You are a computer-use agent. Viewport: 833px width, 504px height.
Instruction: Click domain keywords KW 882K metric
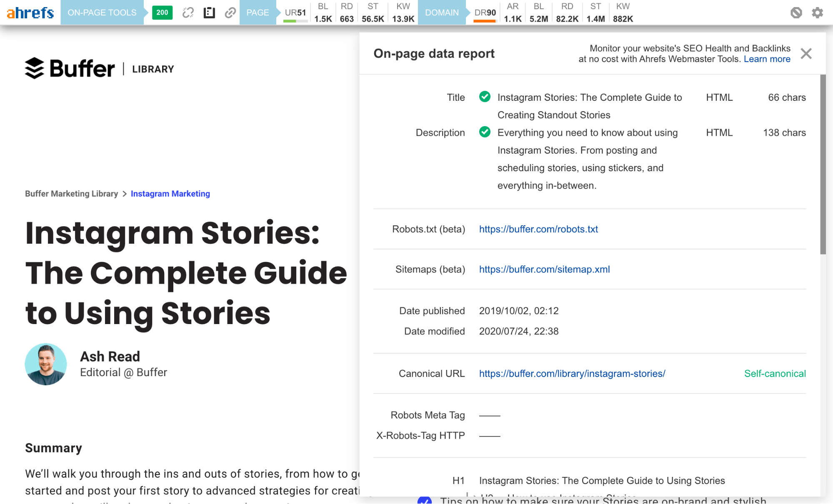coord(623,12)
